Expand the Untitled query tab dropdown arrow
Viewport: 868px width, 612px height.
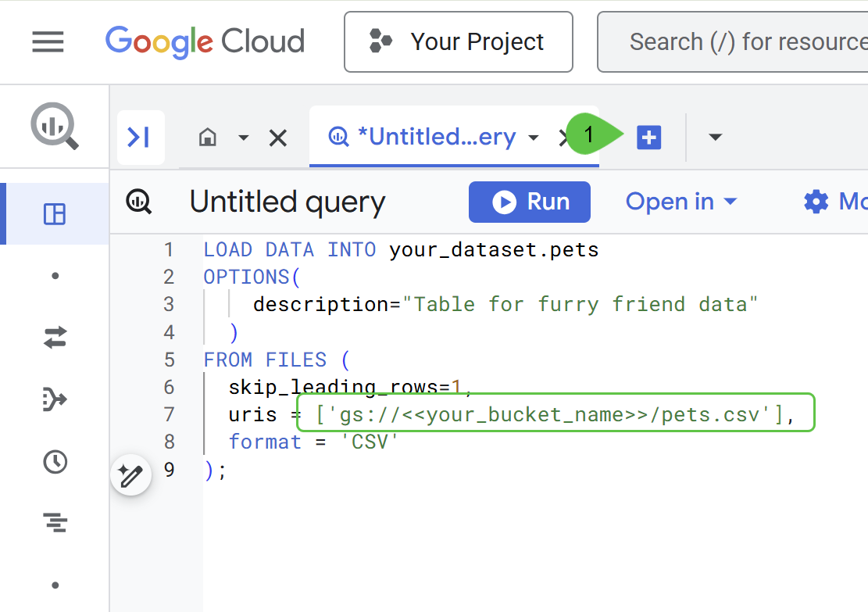(x=534, y=138)
